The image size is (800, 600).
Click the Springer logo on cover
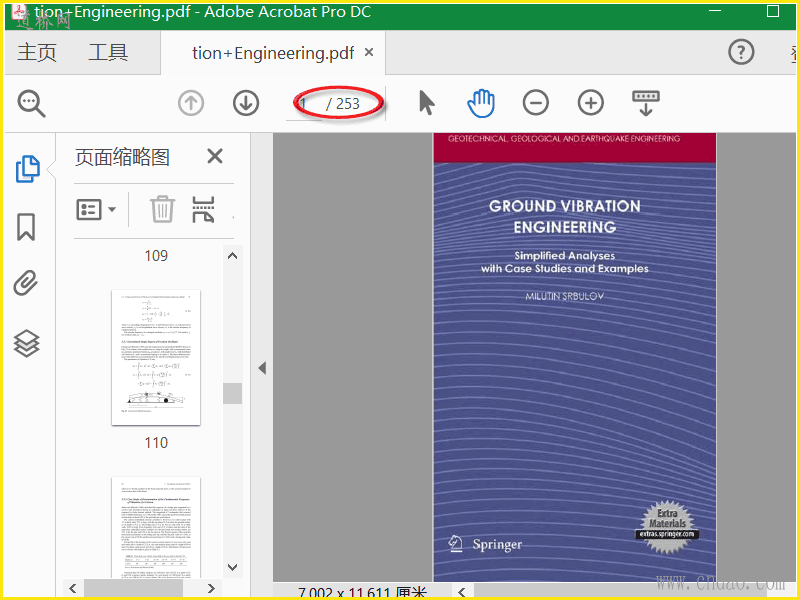485,544
